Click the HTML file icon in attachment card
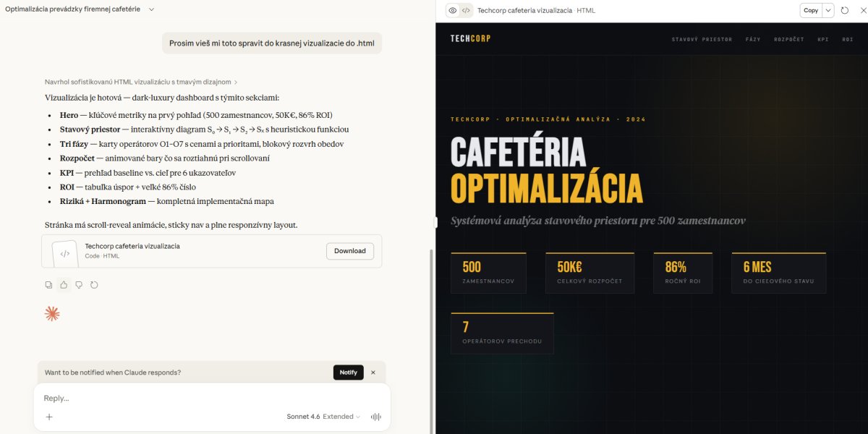Screen dimensions: 868x434 (x=64, y=253)
